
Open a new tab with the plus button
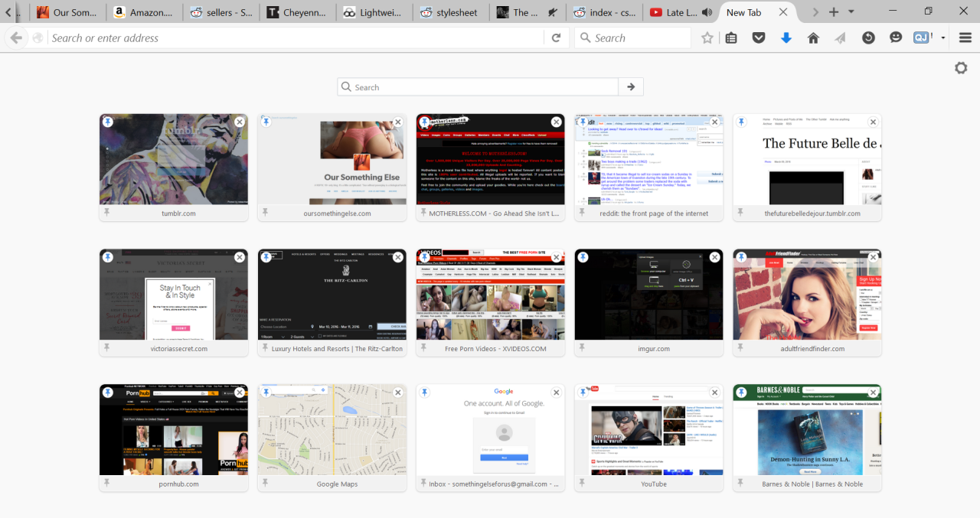(834, 12)
